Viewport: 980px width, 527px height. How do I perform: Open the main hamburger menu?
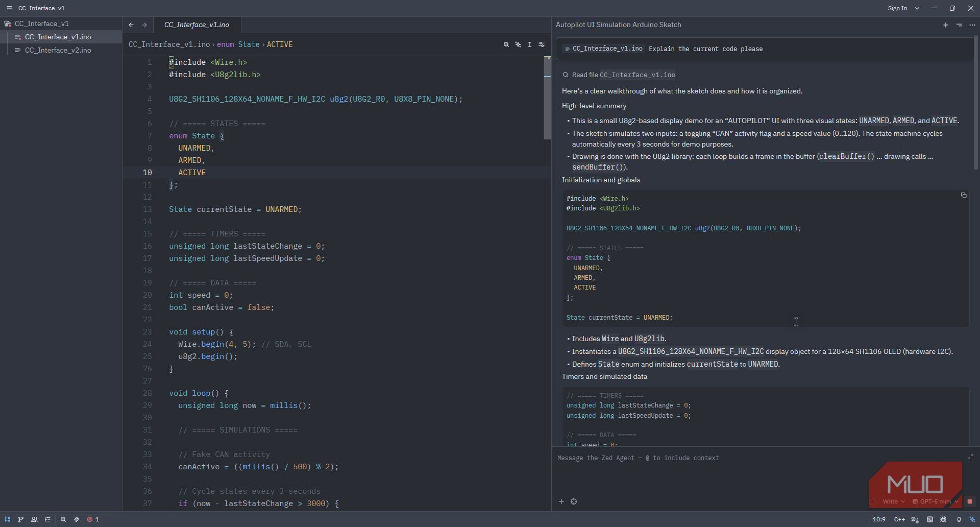(x=9, y=8)
